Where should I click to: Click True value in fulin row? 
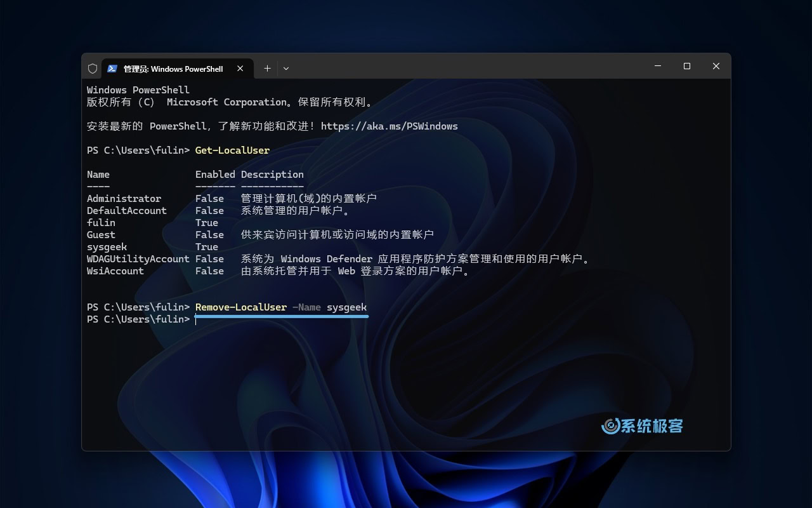click(x=207, y=223)
